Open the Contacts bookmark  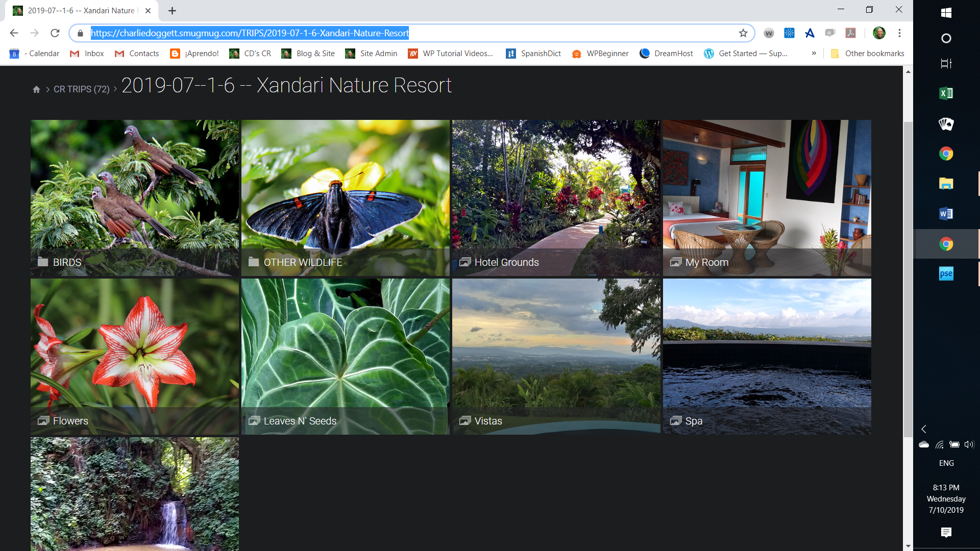tap(137, 54)
